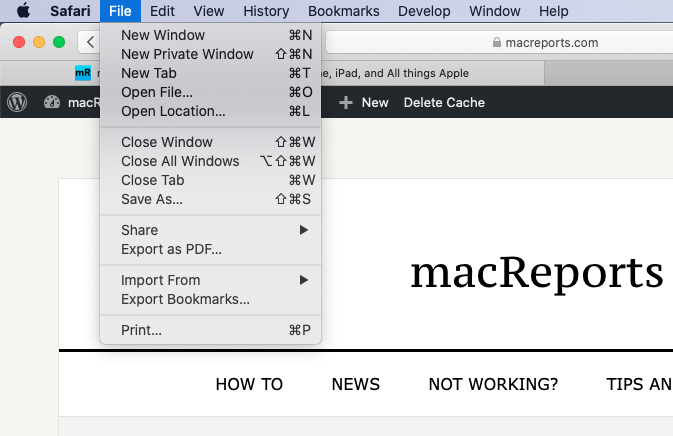Select Close Tab menu item
The image size is (673, 436).
click(210, 180)
